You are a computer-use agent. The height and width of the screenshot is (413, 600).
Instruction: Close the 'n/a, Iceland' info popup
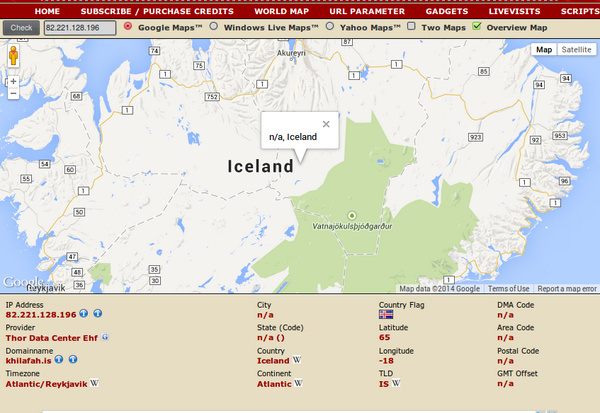pos(326,124)
